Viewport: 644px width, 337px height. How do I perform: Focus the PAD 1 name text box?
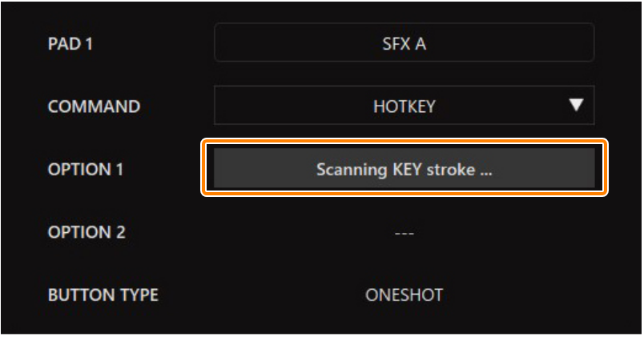[x=405, y=42]
